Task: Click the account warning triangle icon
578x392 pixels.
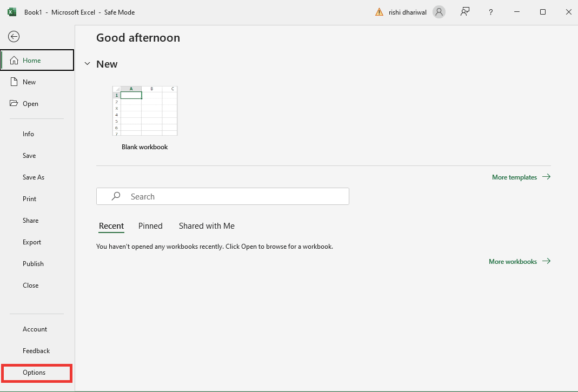Action: pos(380,12)
